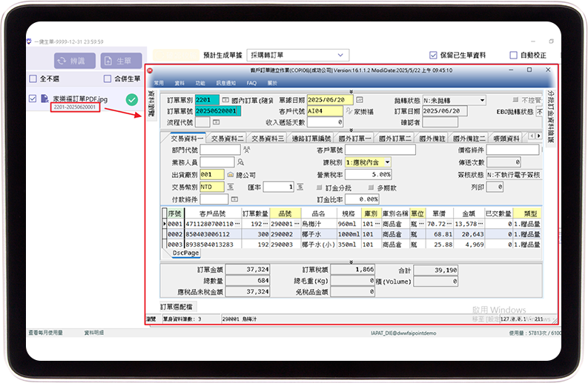Screen dimensions: 588x383
Task: Enable the 合併生單 checkbox
Action: (x=108, y=79)
